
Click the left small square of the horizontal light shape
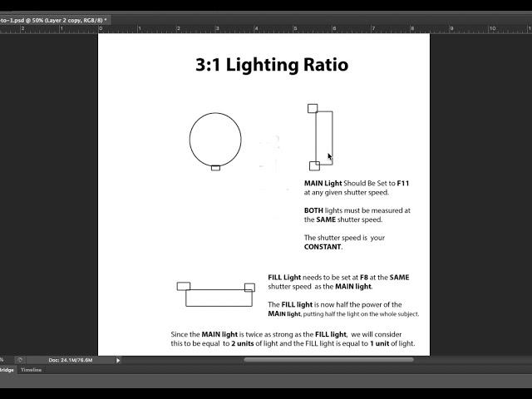[184, 286]
